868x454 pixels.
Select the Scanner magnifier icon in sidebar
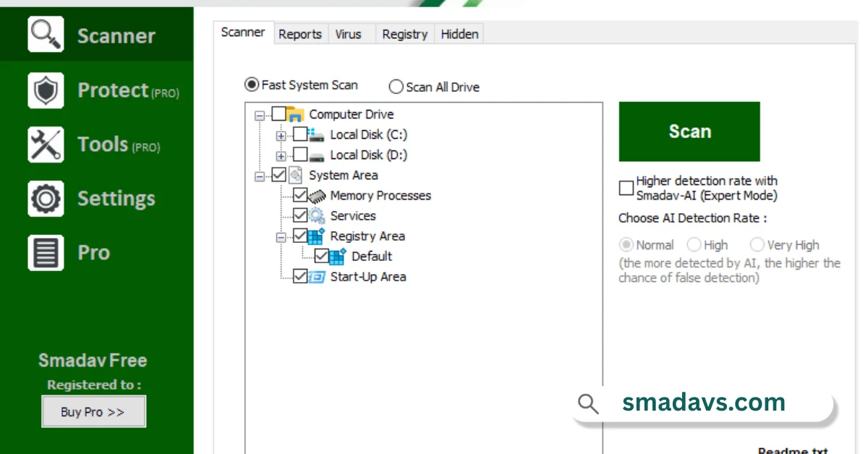tap(46, 34)
